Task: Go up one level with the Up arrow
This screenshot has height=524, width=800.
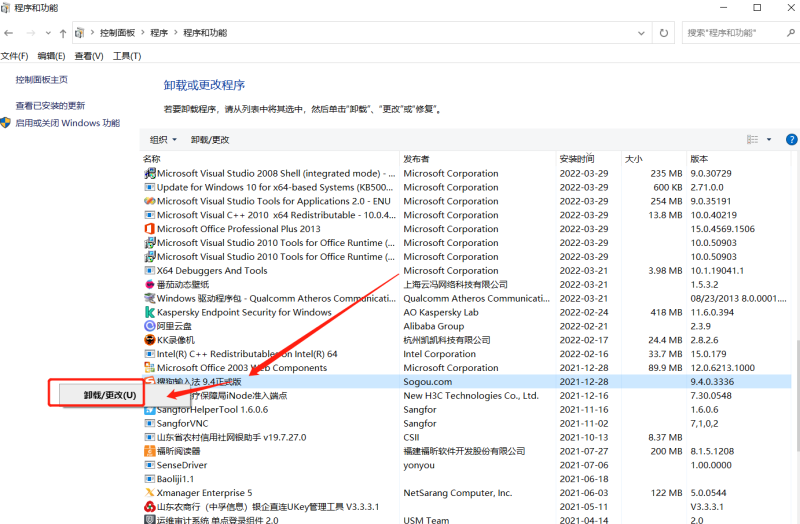Action: click(63, 33)
